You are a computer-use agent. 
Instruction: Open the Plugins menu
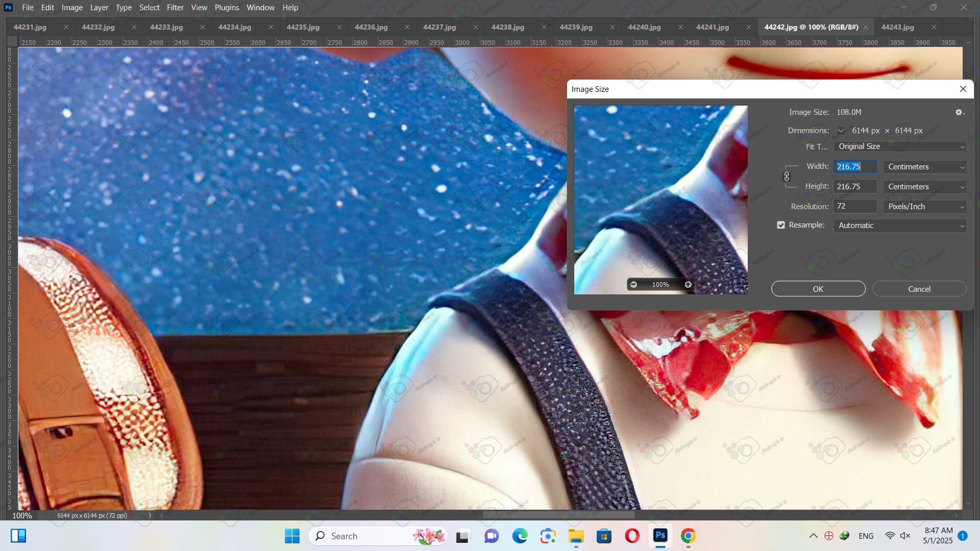coord(227,8)
